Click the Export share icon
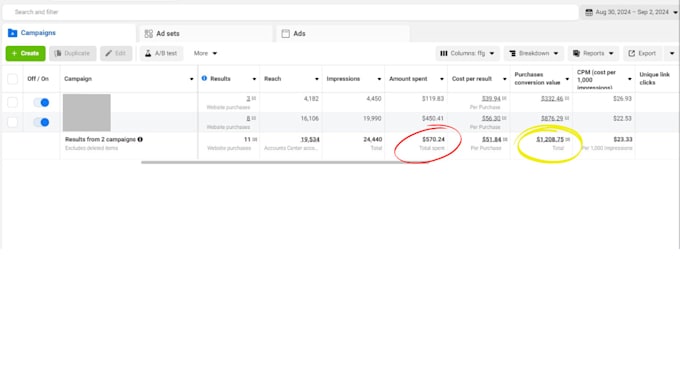 click(x=631, y=53)
